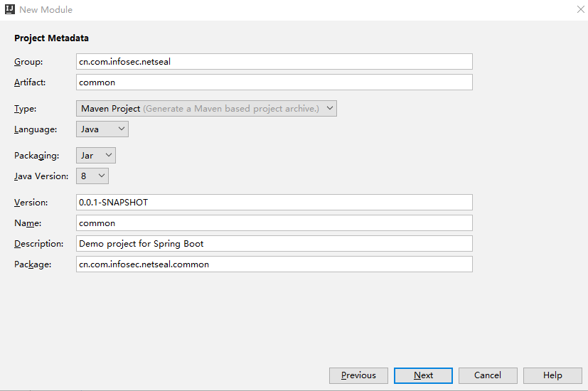Click the New Module title text
The height and width of the screenshot is (391, 588).
pyautogui.click(x=46, y=10)
